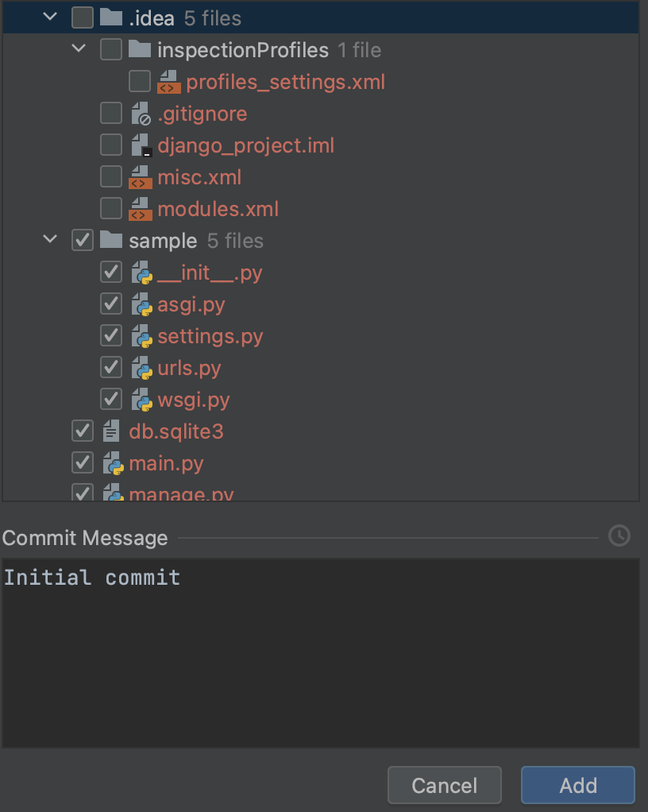Click the asgi.py Python file icon
Image resolution: width=648 pixels, height=812 pixels.
point(141,304)
